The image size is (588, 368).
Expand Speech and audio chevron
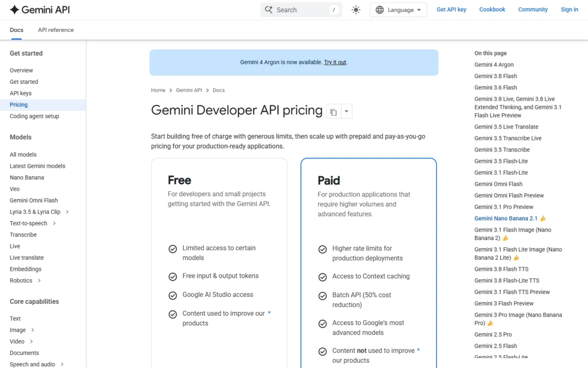(62, 364)
